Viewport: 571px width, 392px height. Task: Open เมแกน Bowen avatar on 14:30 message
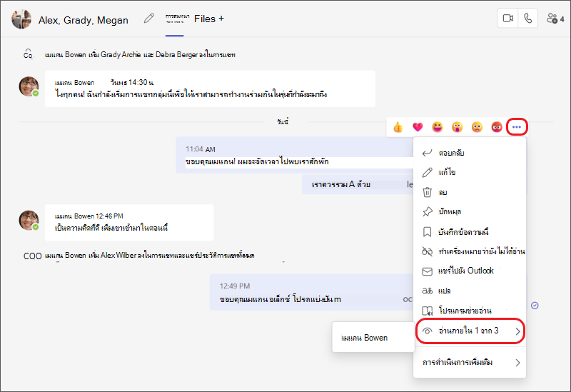[x=29, y=86]
